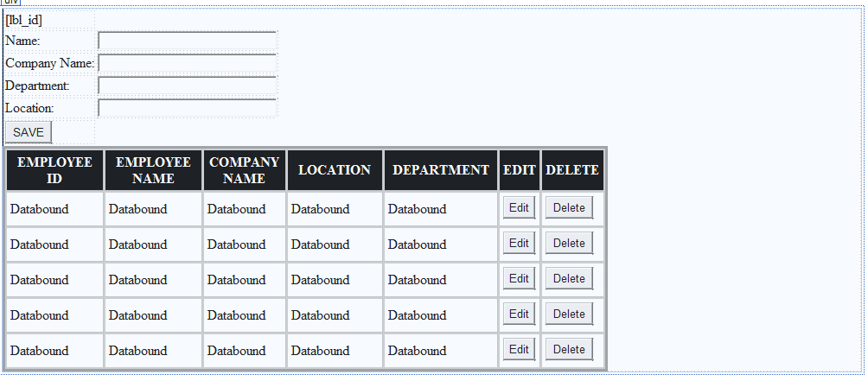
Task: Select last-row Databound cell under LOCATION
Action: pyautogui.click(x=335, y=351)
